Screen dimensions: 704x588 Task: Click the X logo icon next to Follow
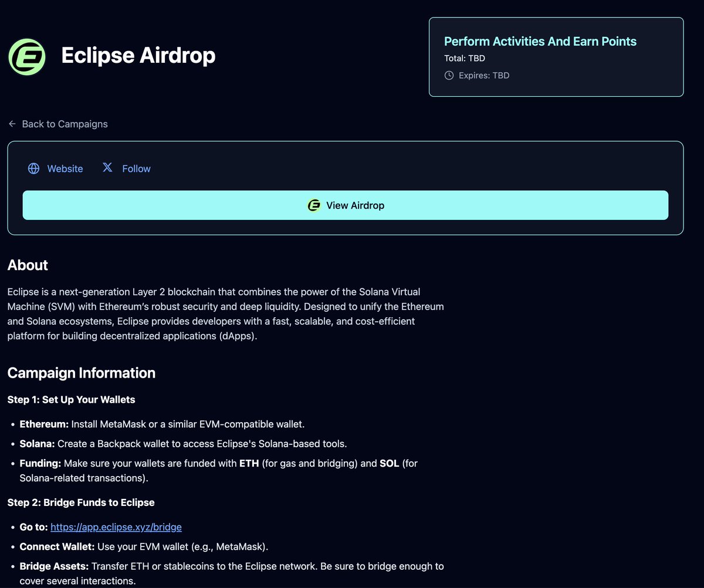(107, 168)
